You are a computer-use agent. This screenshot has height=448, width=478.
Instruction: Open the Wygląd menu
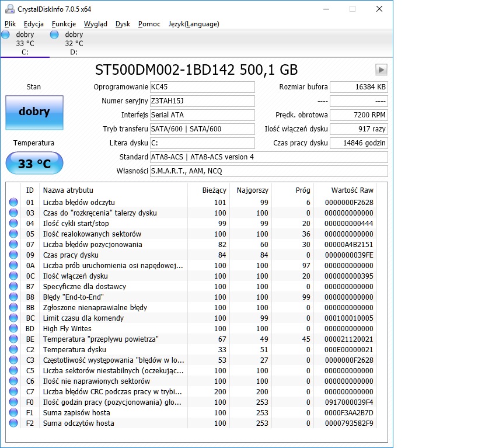tap(95, 24)
